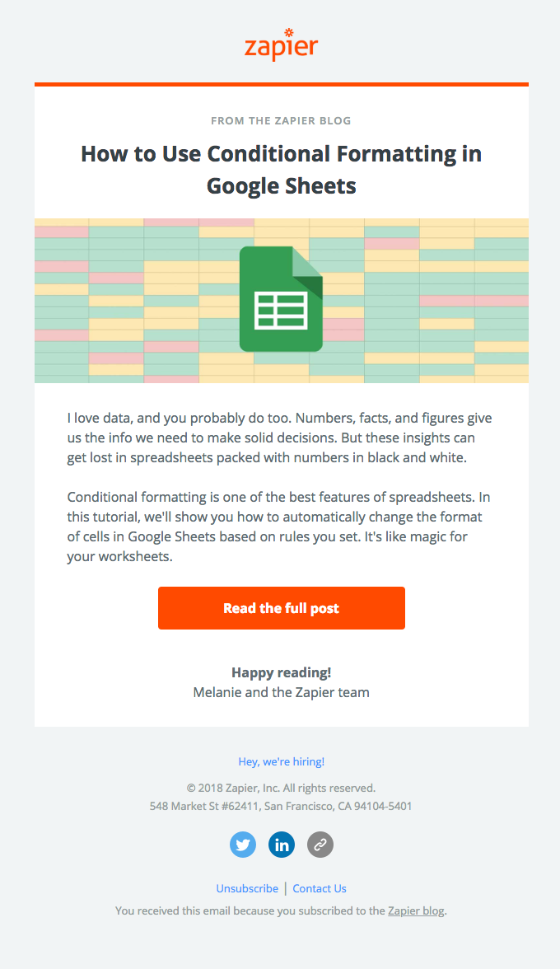
Task: Click the gray chain link icon
Action: (x=320, y=845)
